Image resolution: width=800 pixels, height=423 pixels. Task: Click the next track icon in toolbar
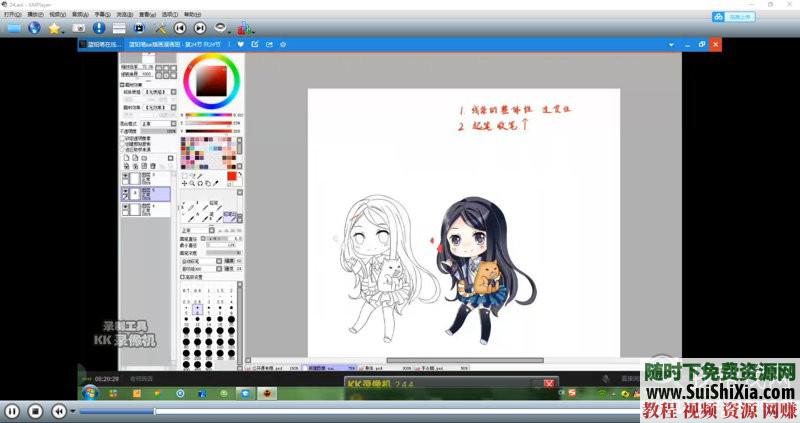tap(200, 28)
